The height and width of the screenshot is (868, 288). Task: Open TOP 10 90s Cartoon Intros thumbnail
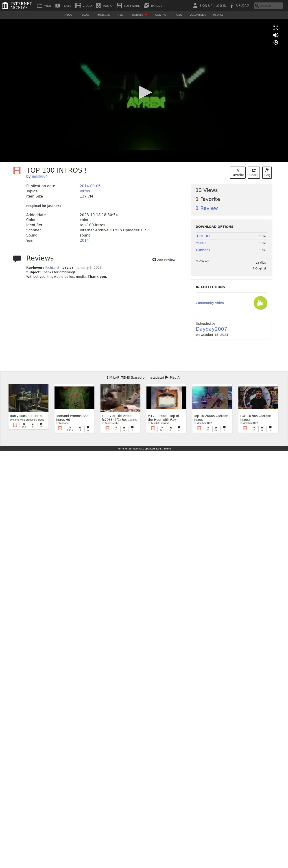[258, 398]
